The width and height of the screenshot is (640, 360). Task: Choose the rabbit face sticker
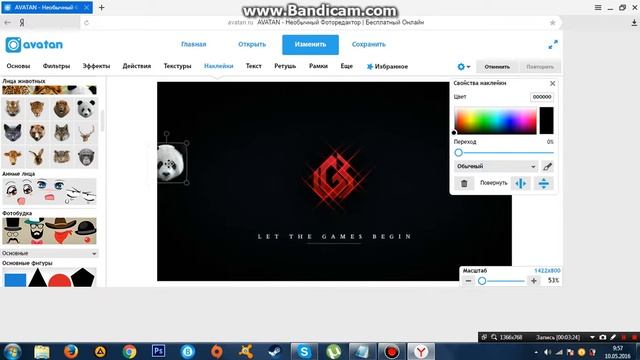tap(37, 157)
